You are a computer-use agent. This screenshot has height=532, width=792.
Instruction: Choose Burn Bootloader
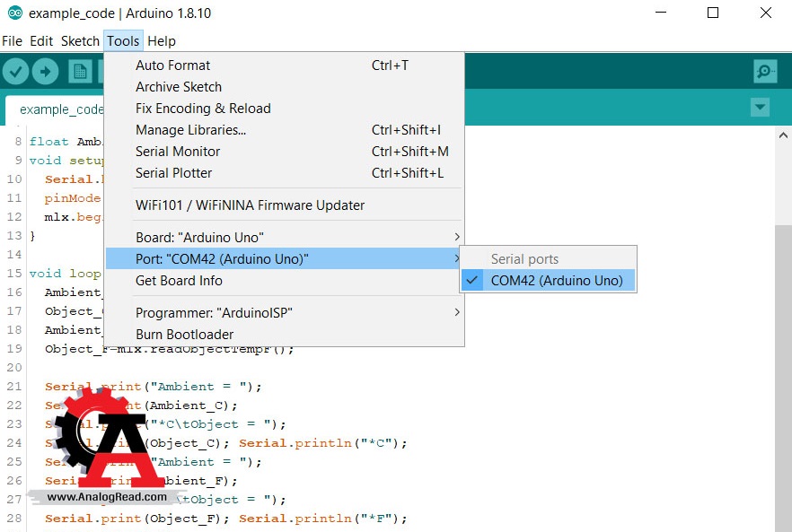(x=285, y=335)
